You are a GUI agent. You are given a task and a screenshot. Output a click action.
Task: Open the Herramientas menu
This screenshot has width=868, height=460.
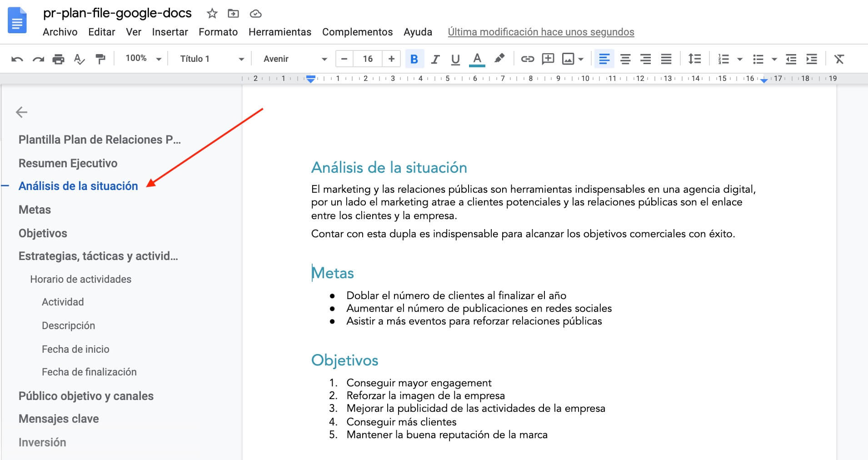coord(279,32)
